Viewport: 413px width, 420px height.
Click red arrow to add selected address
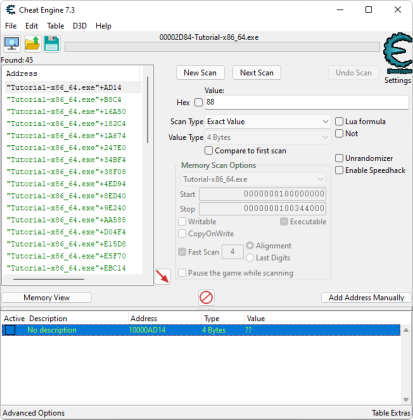pos(163,277)
